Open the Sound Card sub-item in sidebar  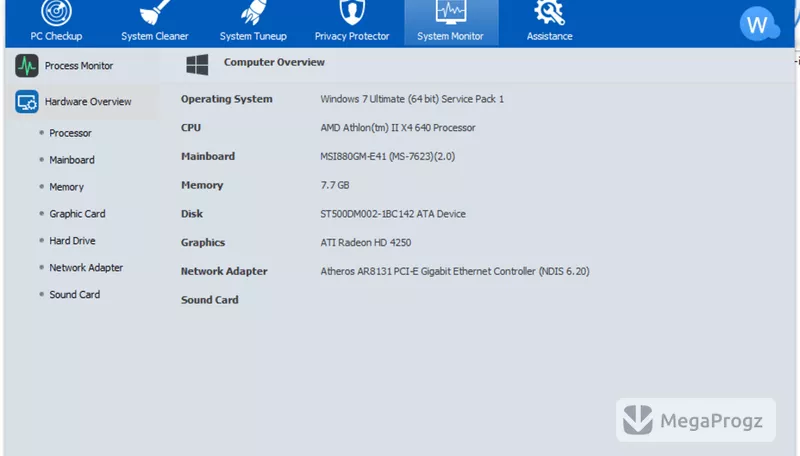coord(74,295)
